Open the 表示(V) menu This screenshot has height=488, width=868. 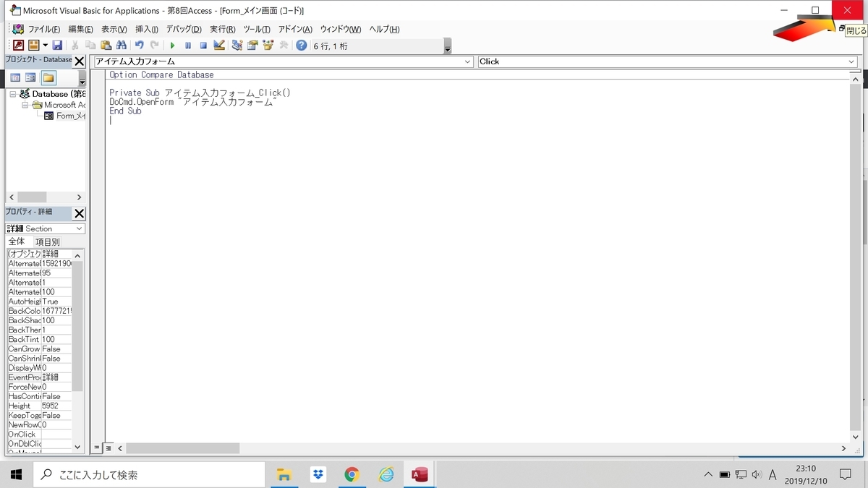[x=114, y=29]
